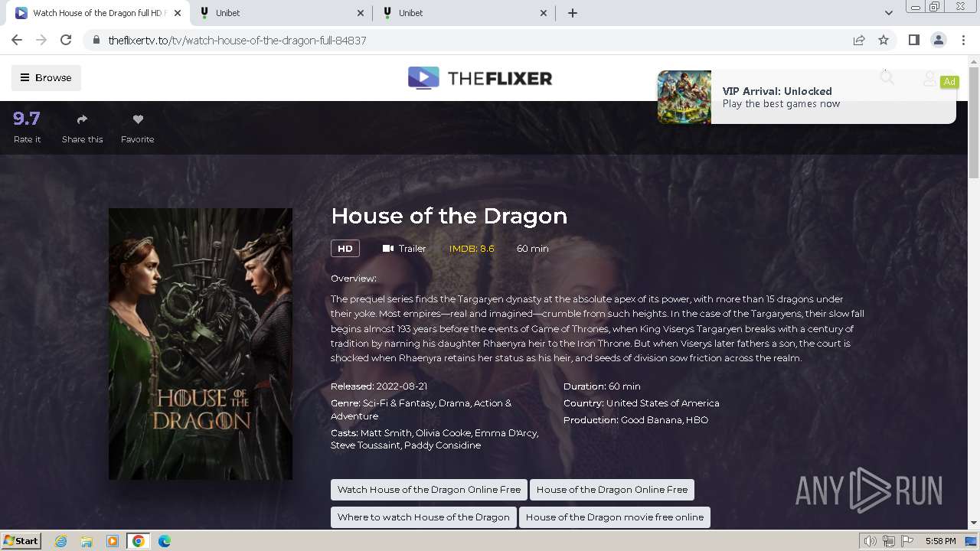The image size is (980, 551).
Task: Click the system clock 5:58 PM
Action: 940,541
